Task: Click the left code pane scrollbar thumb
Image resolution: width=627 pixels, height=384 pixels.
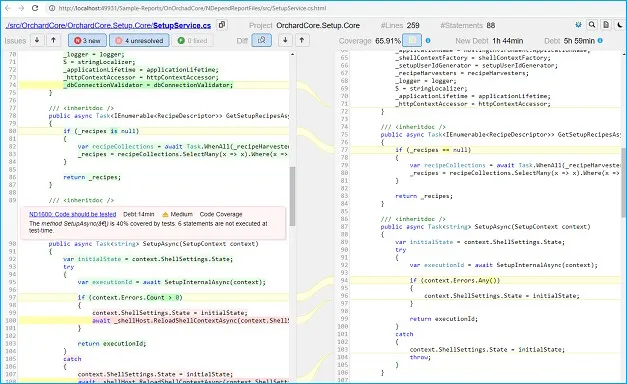Action: (x=292, y=196)
